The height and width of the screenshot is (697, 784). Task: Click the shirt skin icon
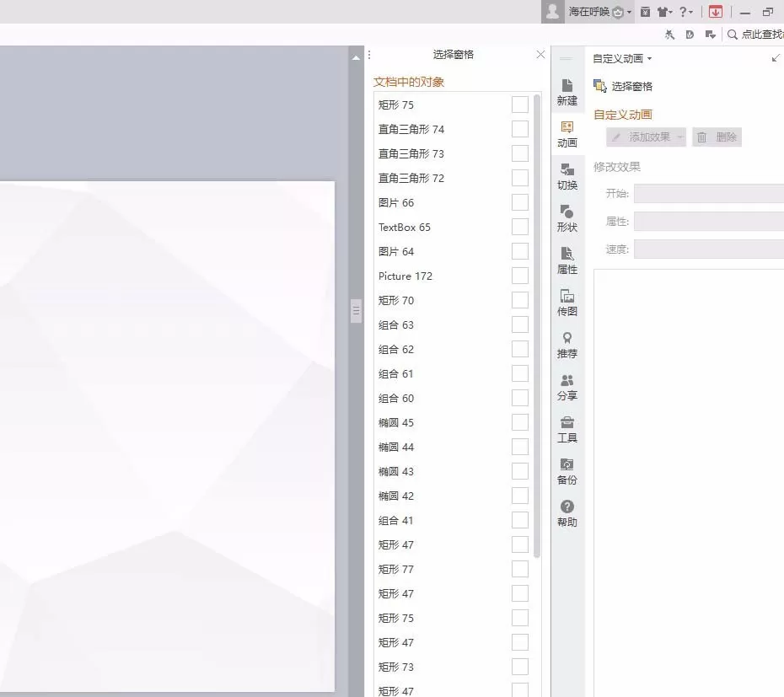pos(662,12)
